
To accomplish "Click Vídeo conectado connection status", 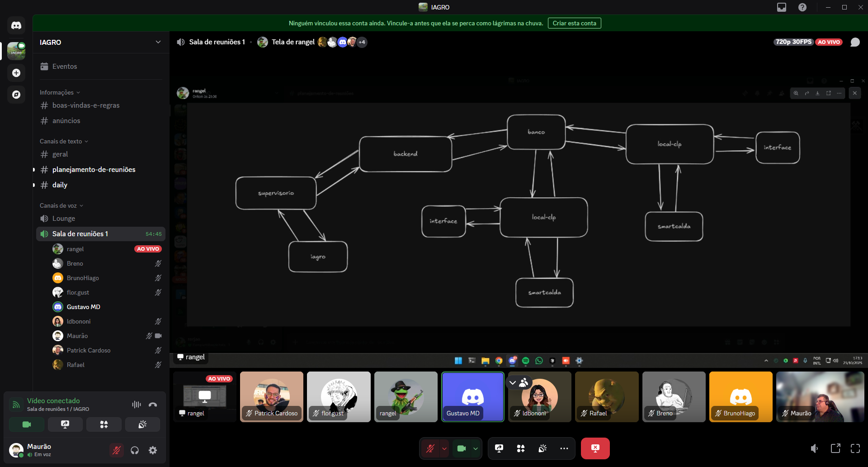I will (53, 400).
